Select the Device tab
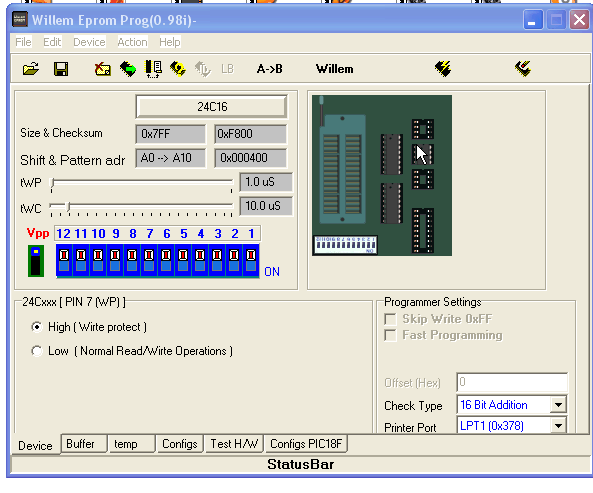 (36, 445)
